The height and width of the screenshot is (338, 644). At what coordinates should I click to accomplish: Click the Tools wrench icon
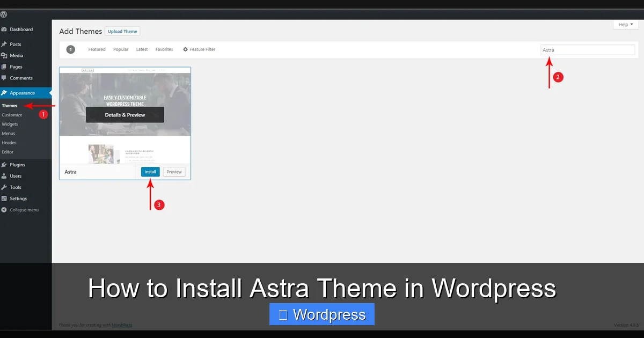coord(4,187)
